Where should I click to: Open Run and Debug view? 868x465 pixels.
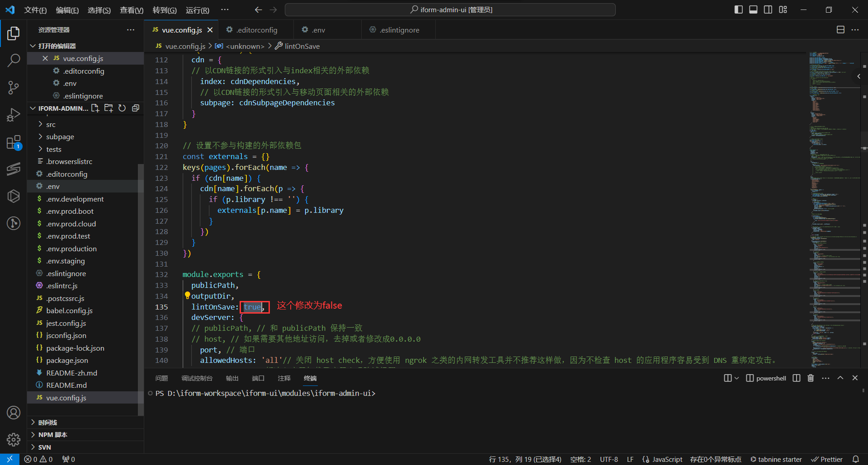point(14,115)
